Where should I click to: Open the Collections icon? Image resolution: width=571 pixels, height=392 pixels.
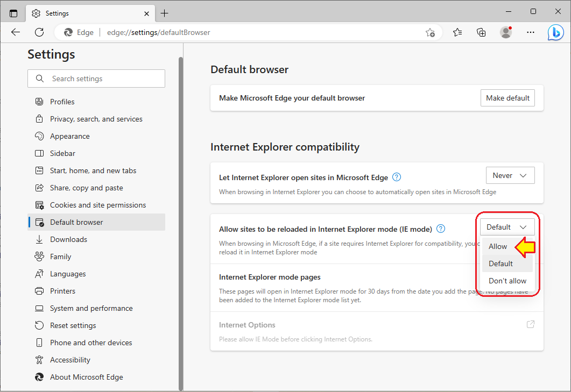tap(481, 32)
